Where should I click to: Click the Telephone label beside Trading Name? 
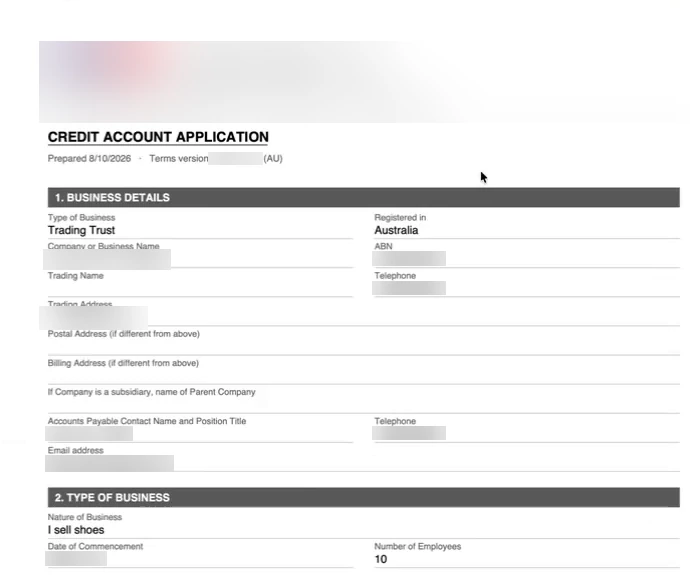pos(395,276)
